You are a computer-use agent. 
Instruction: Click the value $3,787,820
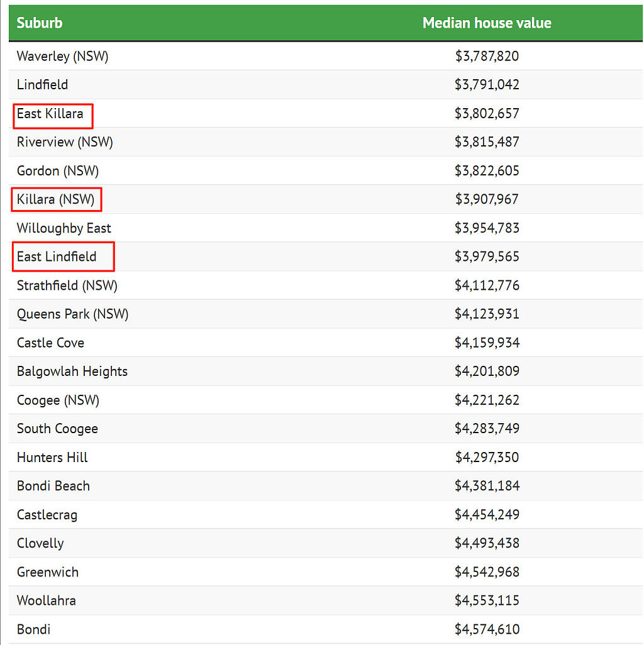[x=487, y=56]
